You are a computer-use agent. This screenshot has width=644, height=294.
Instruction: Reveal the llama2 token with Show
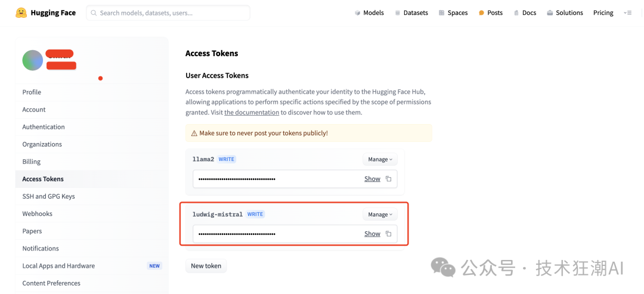point(372,179)
